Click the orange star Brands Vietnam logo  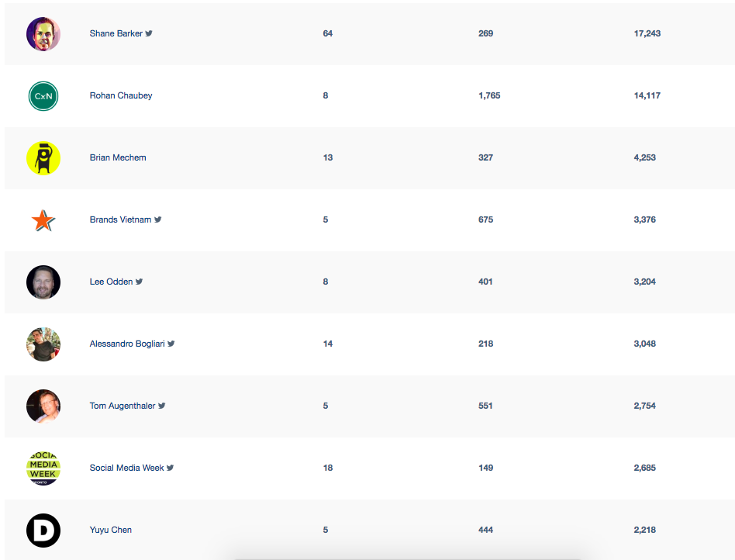43,220
